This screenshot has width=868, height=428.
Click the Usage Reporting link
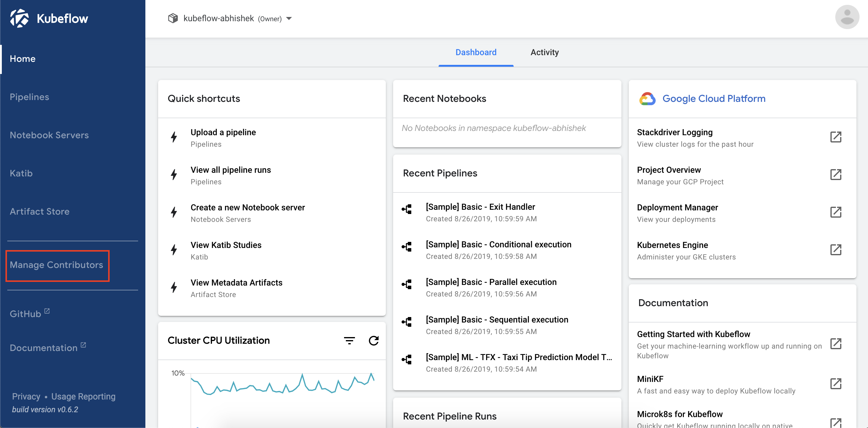(x=83, y=396)
